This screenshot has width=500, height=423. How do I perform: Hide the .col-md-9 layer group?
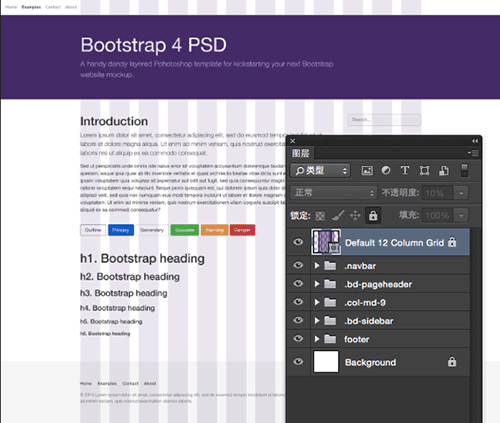click(x=298, y=302)
